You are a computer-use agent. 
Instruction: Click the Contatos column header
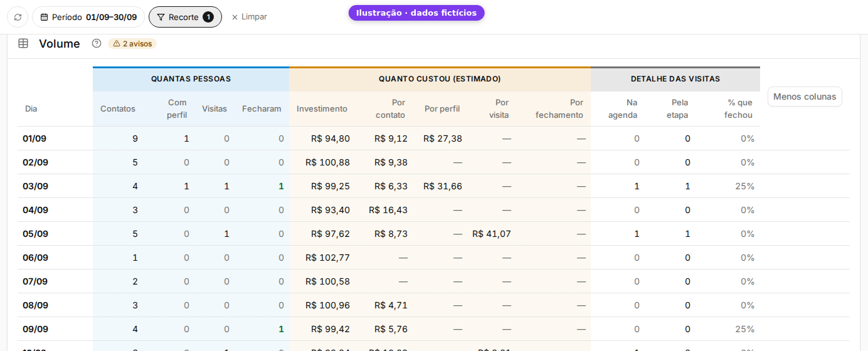click(118, 108)
